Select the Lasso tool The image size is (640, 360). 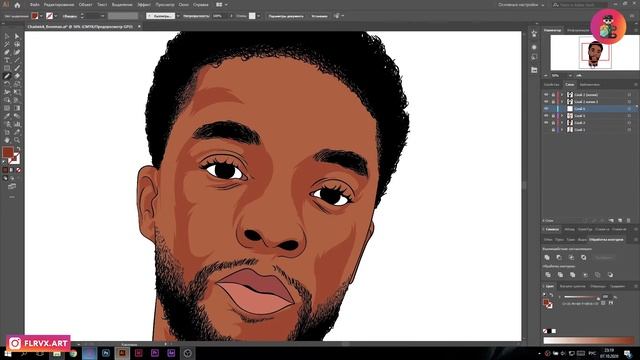pyautogui.click(x=17, y=44)
